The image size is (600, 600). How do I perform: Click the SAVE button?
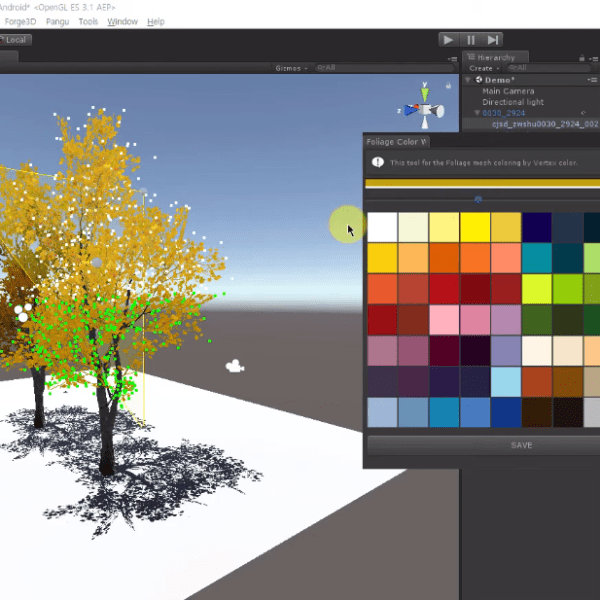click(520, 445)
